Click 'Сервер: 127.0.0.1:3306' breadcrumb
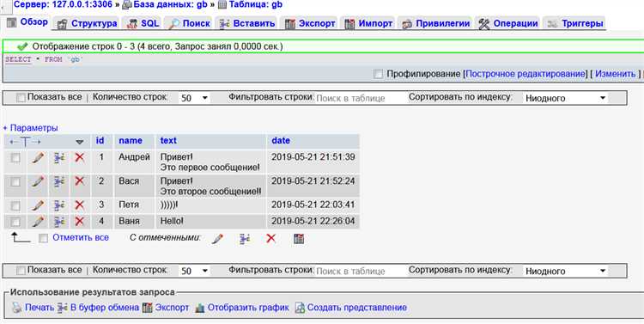Screen dimensions: 644x324 pos(63,4)
